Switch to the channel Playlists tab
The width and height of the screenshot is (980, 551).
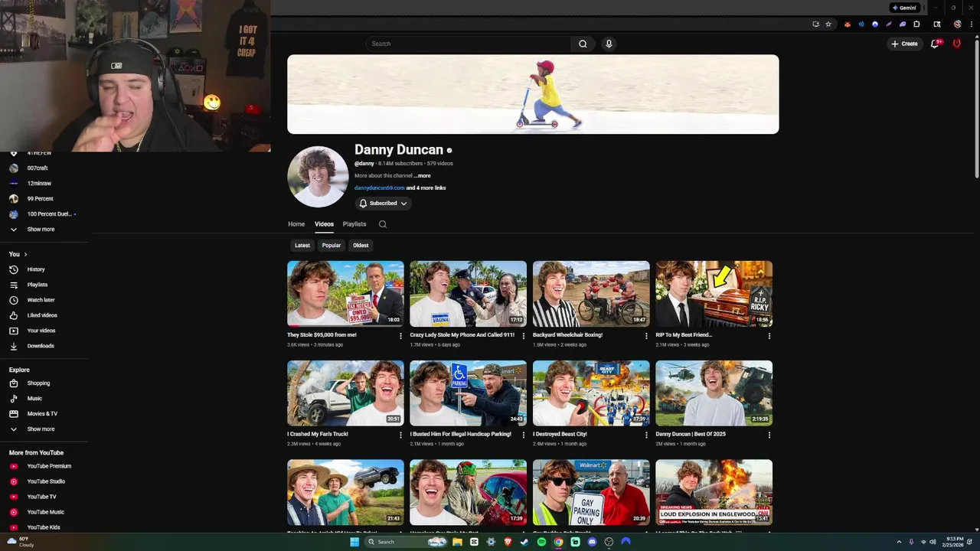tap(354, 224)
